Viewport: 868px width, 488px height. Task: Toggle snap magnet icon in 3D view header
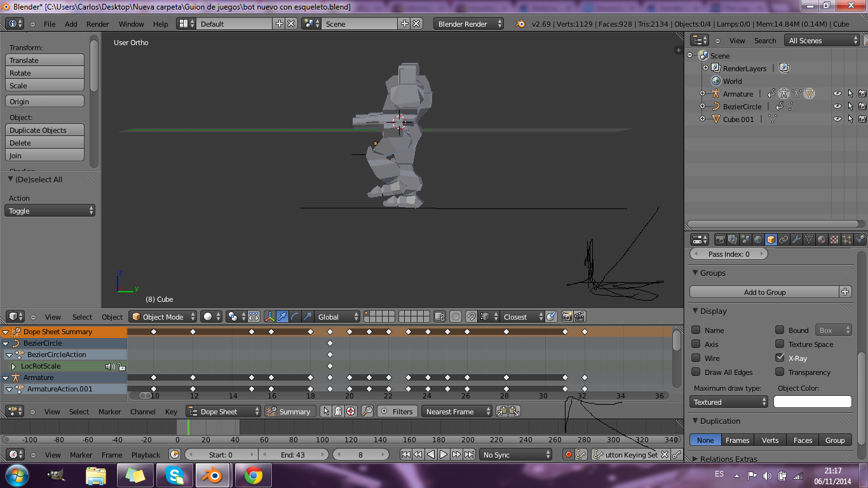pos(471,316)
